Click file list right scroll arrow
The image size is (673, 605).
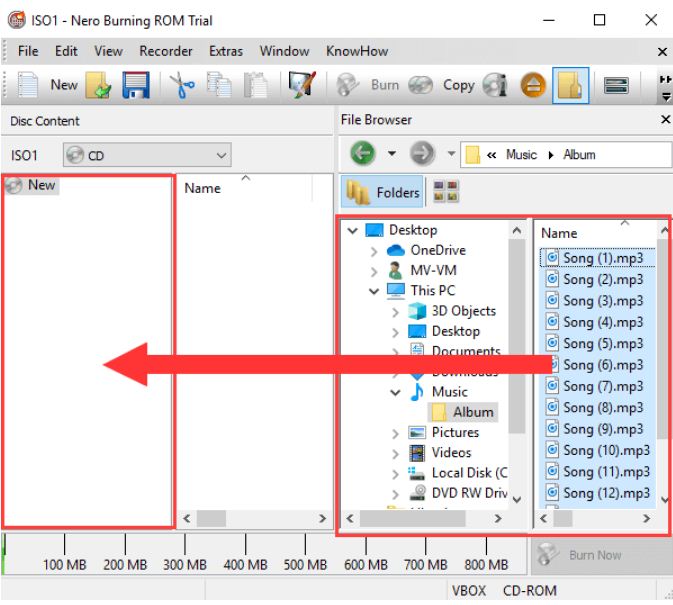646,518
